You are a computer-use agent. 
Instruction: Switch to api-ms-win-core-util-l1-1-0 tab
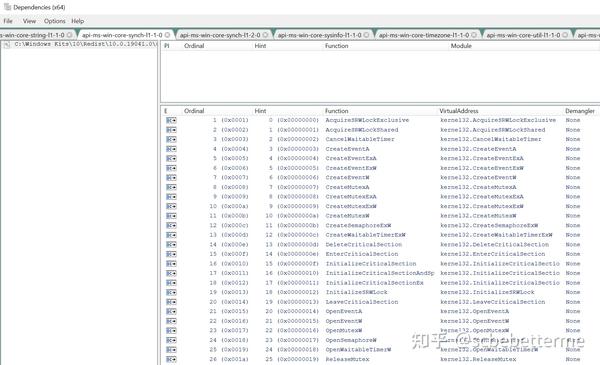(x=523, y=35)
